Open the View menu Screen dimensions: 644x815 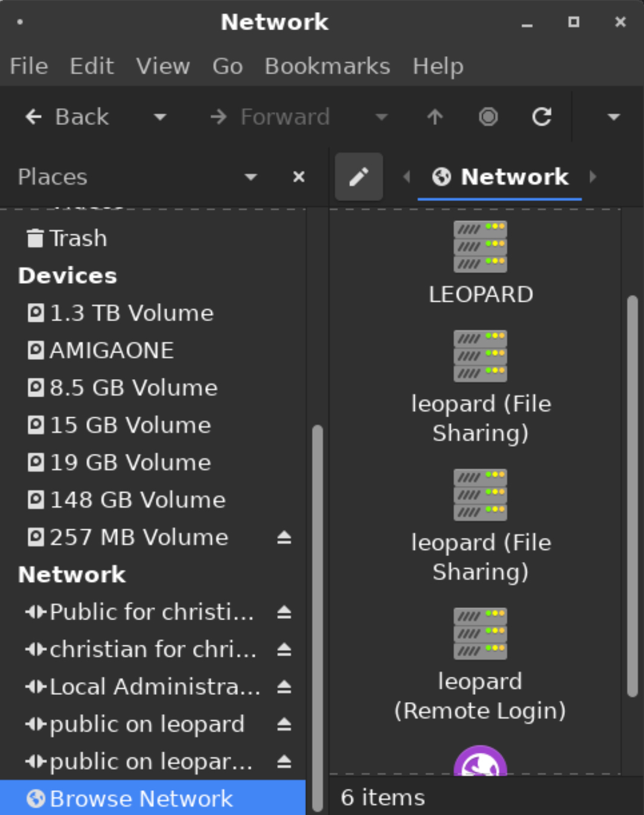pyautogui.click(x=163, y=66)
